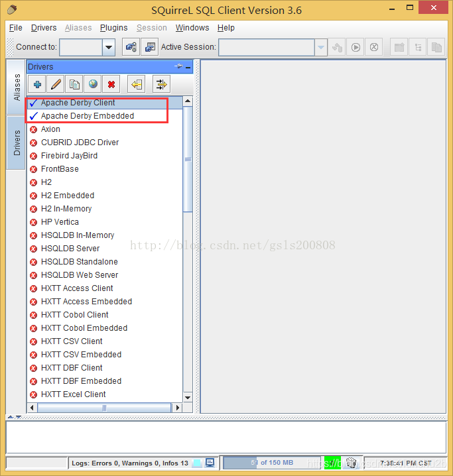Click the Drivers panel pin icon

(x=178, y=66)
